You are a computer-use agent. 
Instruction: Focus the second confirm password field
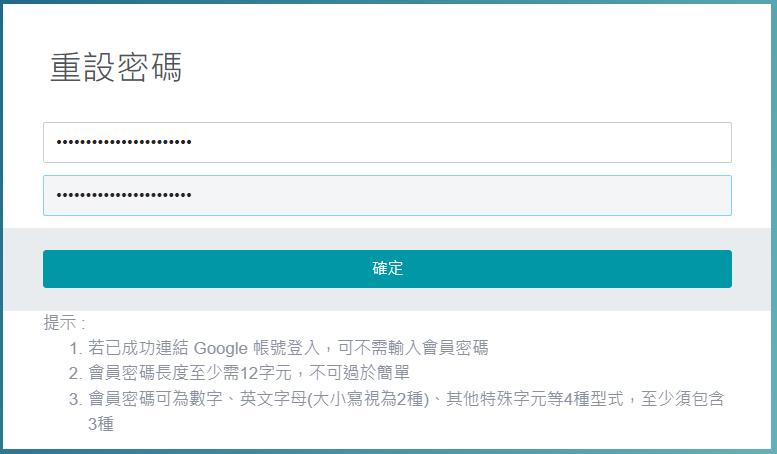point(387,195)
